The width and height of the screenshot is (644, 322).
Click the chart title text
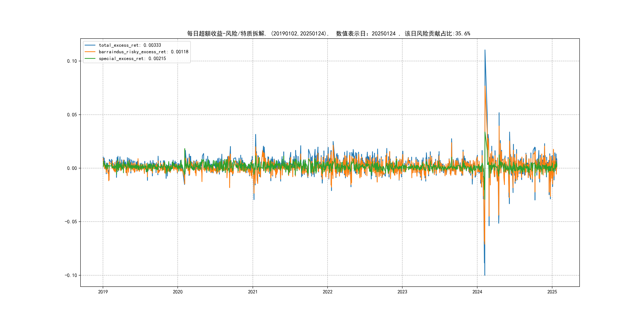click(329, 34)
